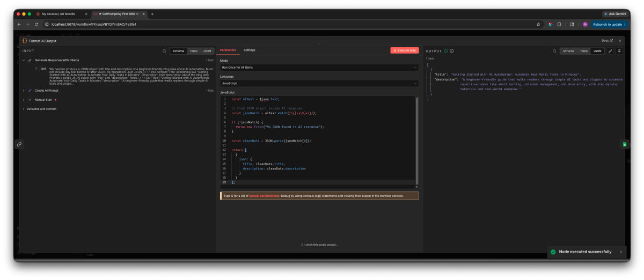Image resolution: width=644 pixels, height=280 pixels.
Task: Close the My courses AU Moodle tab
Action: 86,14
